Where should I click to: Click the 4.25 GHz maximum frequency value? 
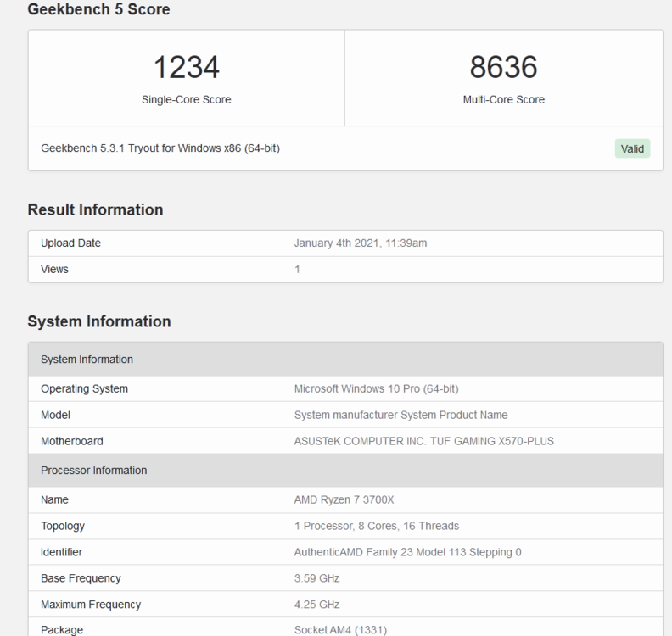316,605
